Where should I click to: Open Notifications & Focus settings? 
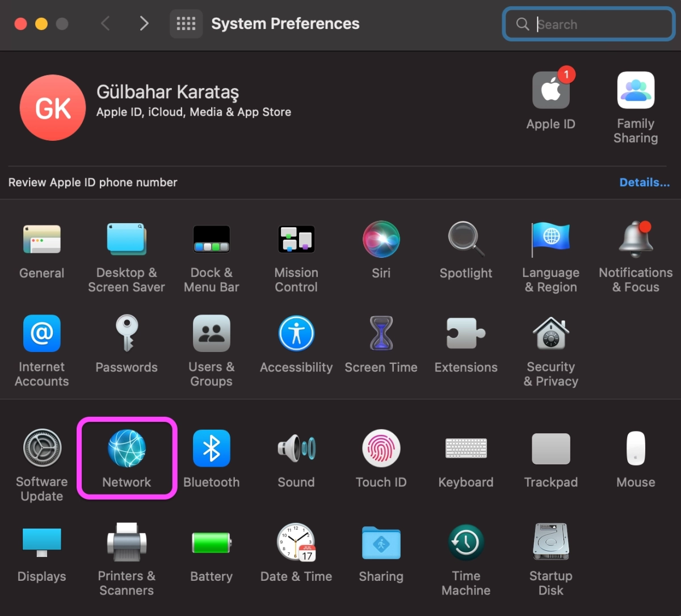click(635, 239)
